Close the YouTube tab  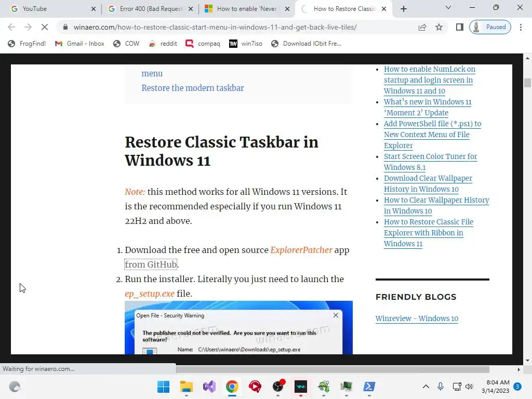click(x=94, y=9)
